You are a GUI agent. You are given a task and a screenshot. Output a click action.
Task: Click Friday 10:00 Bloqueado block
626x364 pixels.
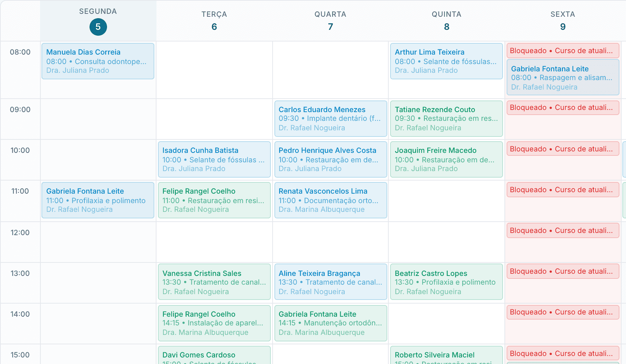(563, 149)
